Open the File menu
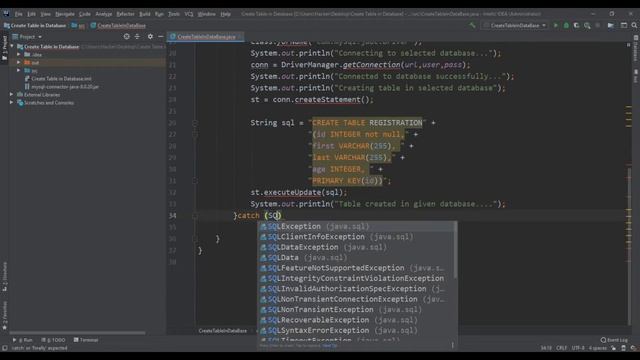The height and width of the screenshot is (360, 640). (19, 14)
